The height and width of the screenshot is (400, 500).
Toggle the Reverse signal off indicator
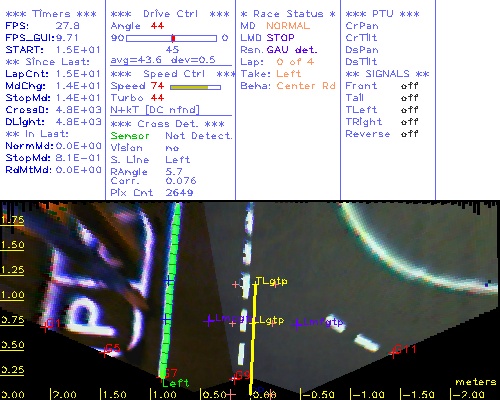(x=410, y=134)
